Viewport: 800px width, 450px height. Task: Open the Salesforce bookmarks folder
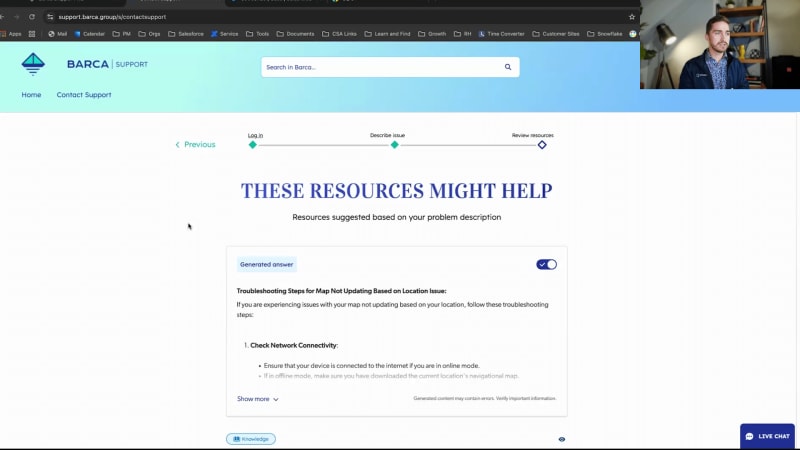186,34
